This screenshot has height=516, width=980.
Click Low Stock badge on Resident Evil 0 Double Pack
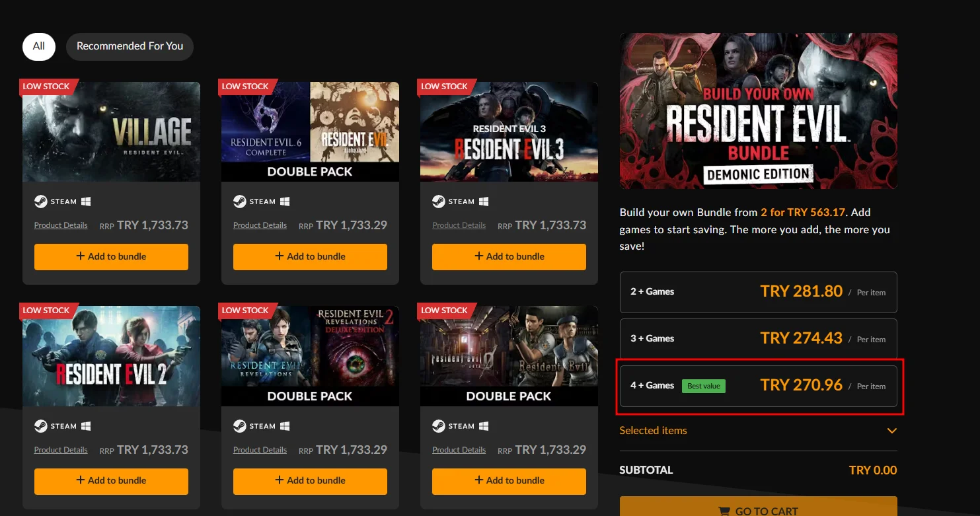(x=447, y=311)
